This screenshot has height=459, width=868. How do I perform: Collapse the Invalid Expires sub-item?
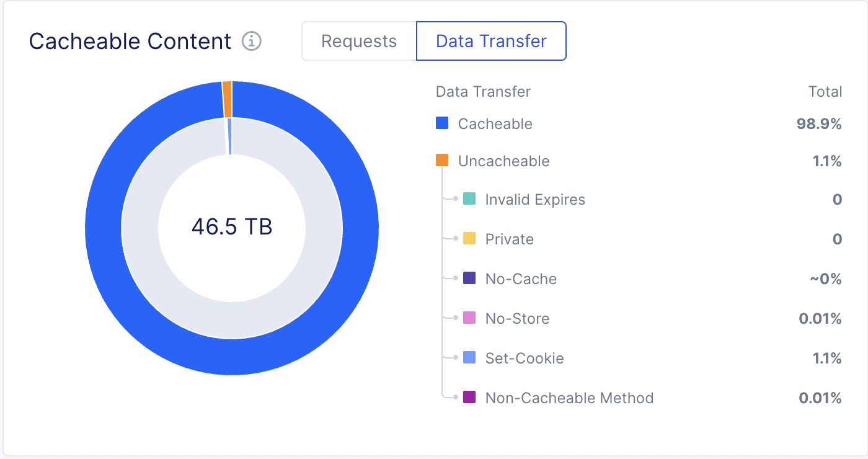[x=535, y=199]
